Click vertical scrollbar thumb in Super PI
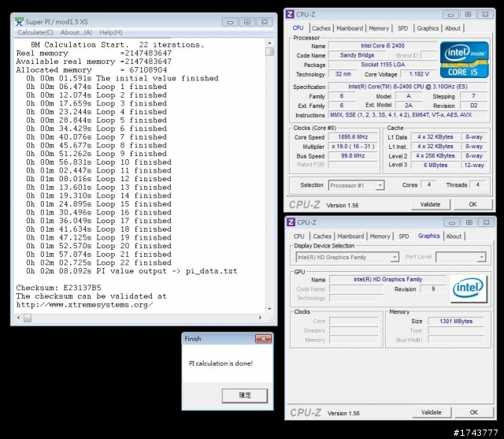Screen dimensions: 504x439 [x=269, y=51]
